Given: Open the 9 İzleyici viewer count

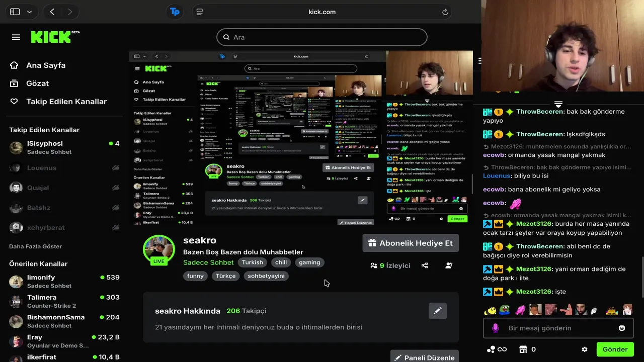Looking at the screenshot, I should coord(390,265).
